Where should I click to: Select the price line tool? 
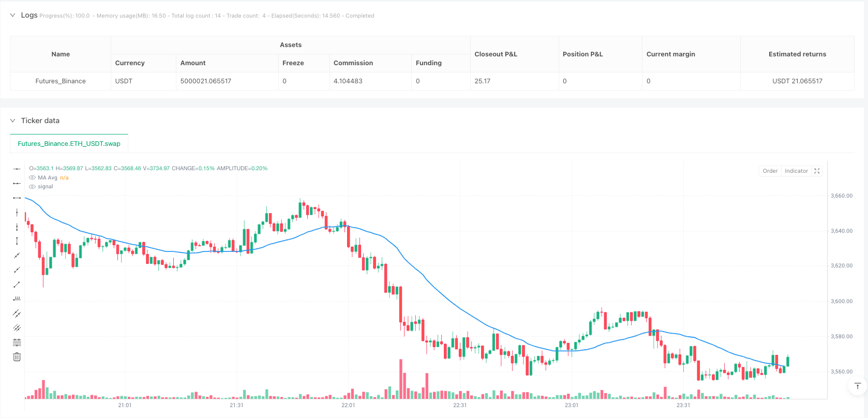pyautogui.click(x=17, y=299)
